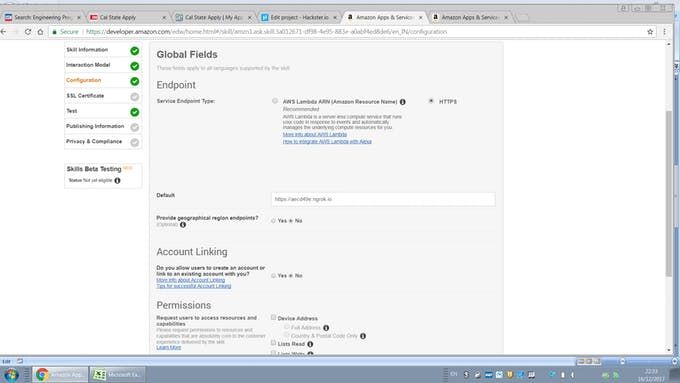Select AWS Lambda ARN endpoint type

click(275, 101)
